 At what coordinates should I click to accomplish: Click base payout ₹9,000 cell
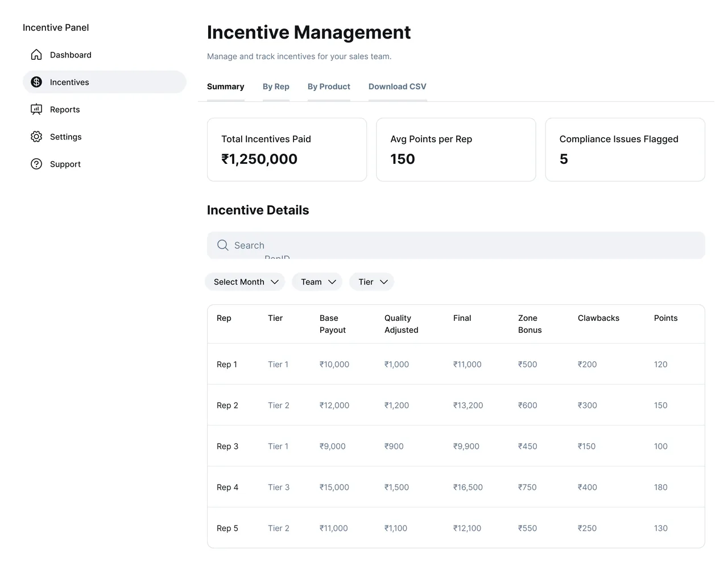333,446
